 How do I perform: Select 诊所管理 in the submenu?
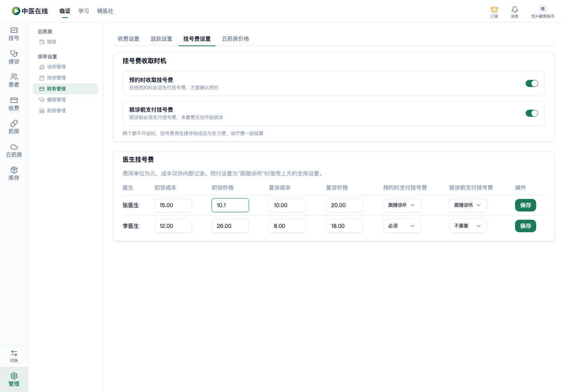[x=65, y=67]
